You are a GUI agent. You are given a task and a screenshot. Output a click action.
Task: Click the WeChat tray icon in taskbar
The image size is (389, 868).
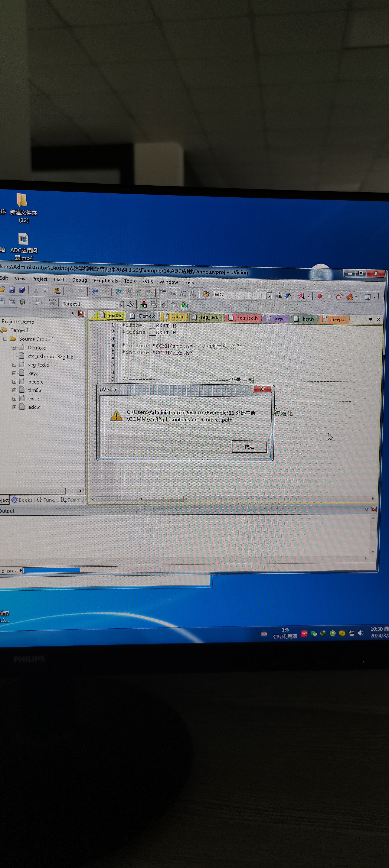click(x=314, y=633)
